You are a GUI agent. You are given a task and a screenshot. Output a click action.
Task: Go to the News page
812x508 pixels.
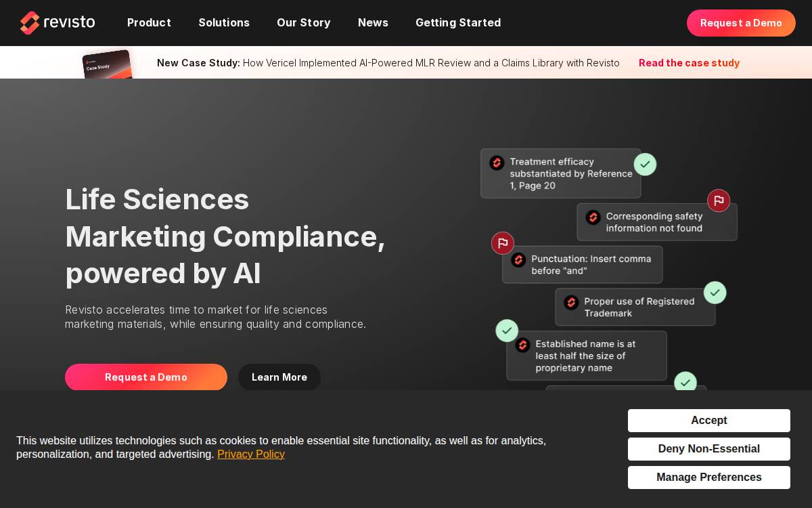(x=373, y=22)
